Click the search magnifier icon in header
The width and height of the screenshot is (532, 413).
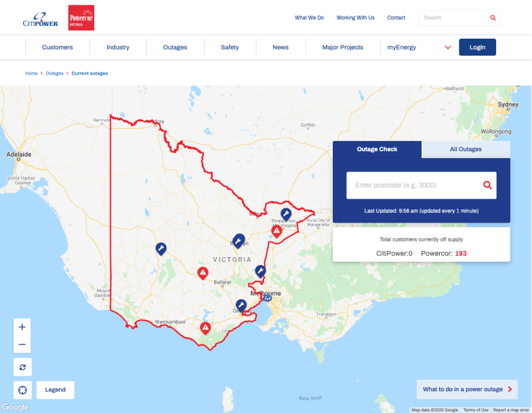[493, 18]
